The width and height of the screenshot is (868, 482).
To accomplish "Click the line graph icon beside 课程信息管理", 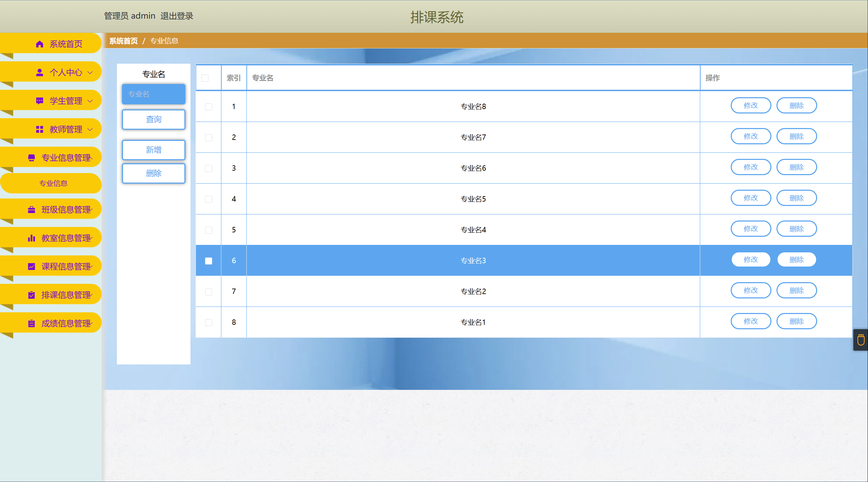I will [x=32, y=267].
